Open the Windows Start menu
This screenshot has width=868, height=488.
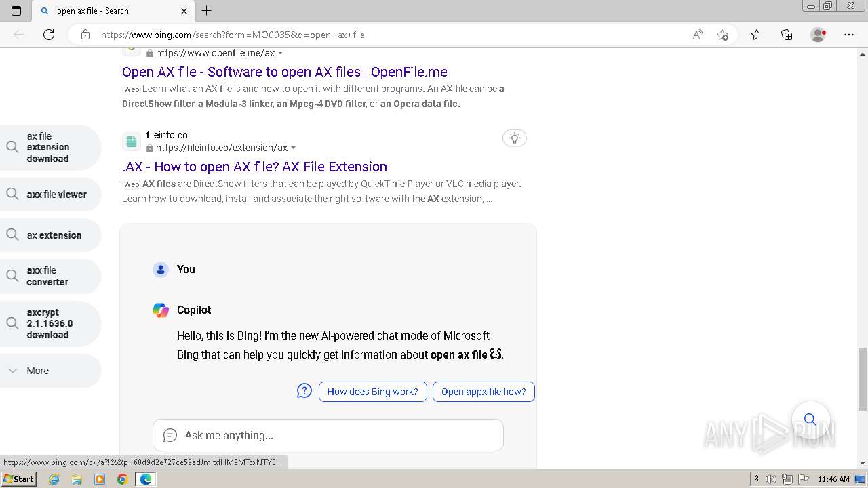coord(18,479)
